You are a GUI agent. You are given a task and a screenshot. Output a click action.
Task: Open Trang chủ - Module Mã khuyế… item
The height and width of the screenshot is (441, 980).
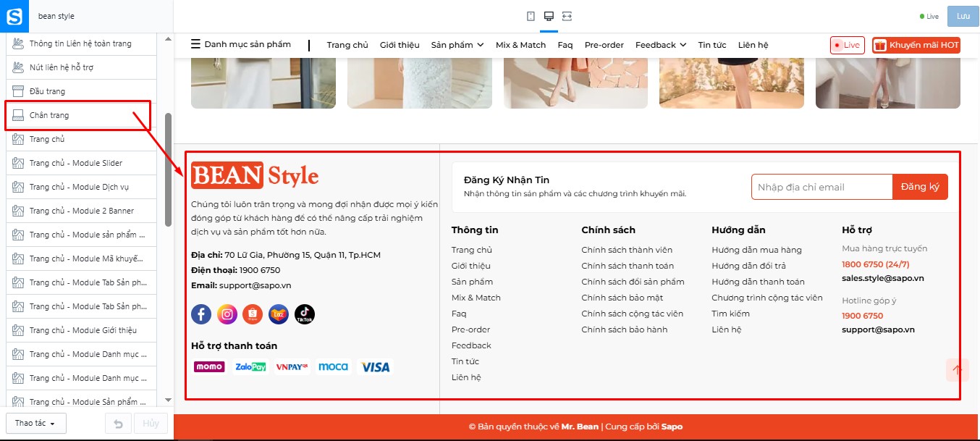pyautogui.click(x=81, y=259)
